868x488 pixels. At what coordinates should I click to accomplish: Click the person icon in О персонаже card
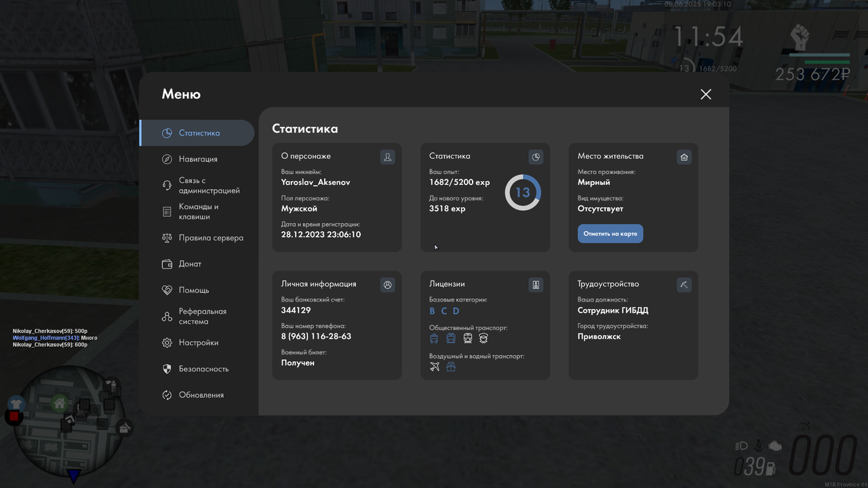pos(388,157)
